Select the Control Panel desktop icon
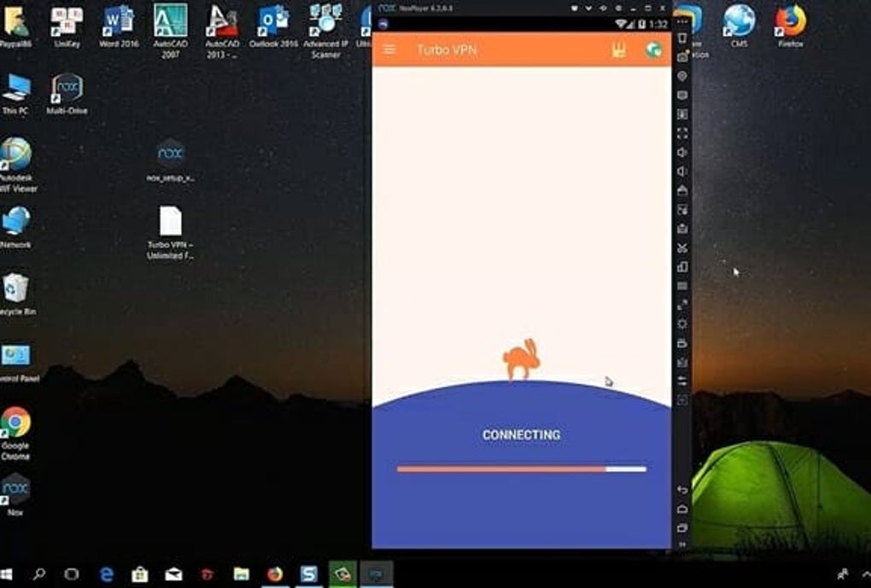871x588 pixels. click(18, 362)
